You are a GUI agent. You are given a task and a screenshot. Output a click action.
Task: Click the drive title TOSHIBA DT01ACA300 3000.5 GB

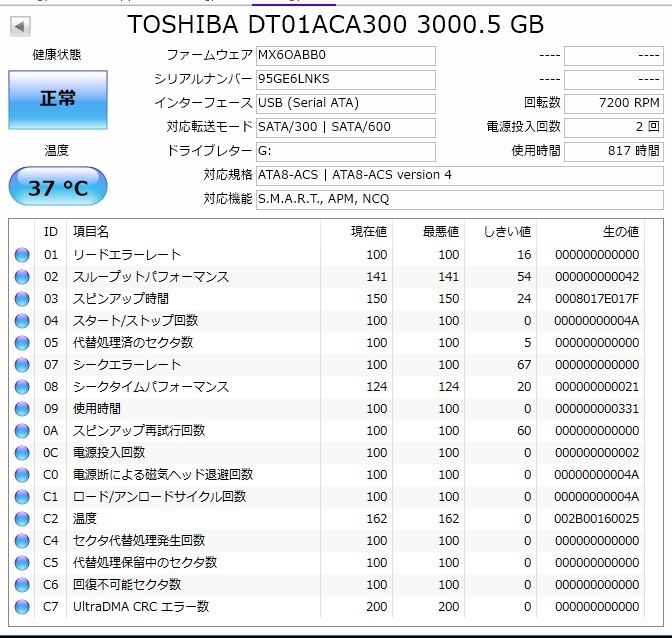pos(336,24)
